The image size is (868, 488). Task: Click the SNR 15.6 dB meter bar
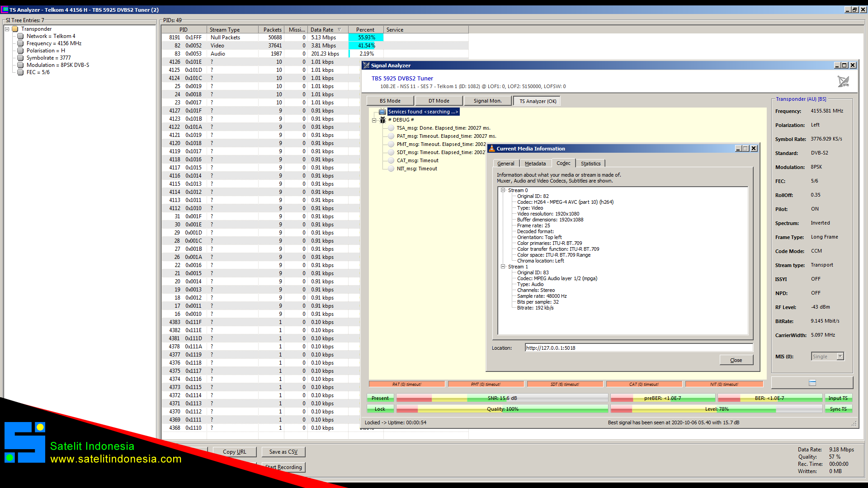[x=502, y=398]
